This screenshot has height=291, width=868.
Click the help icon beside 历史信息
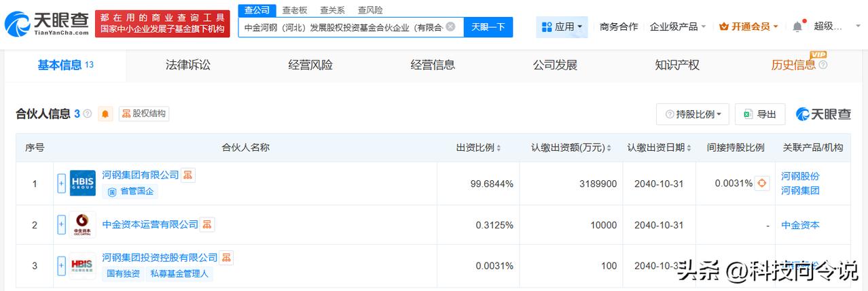(x=823, y=65)
